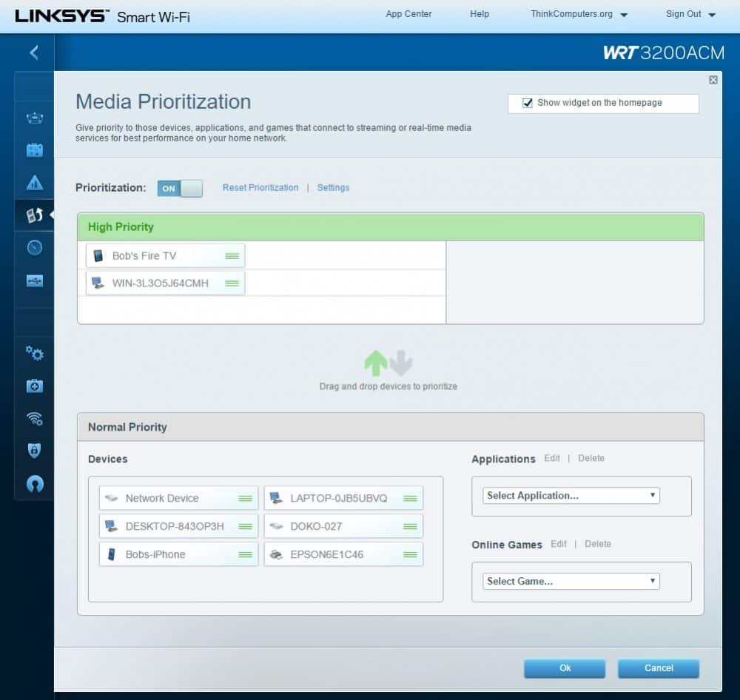740x700 pixels.
Task: Click Delete next to Applications
Action: pyautogui.click(x=591, y=458)
